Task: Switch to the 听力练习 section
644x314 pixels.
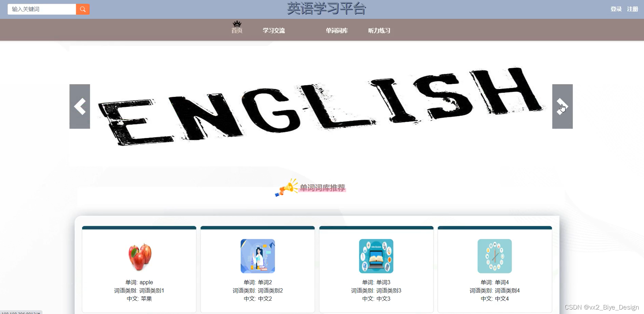Action: pos(378,30)
